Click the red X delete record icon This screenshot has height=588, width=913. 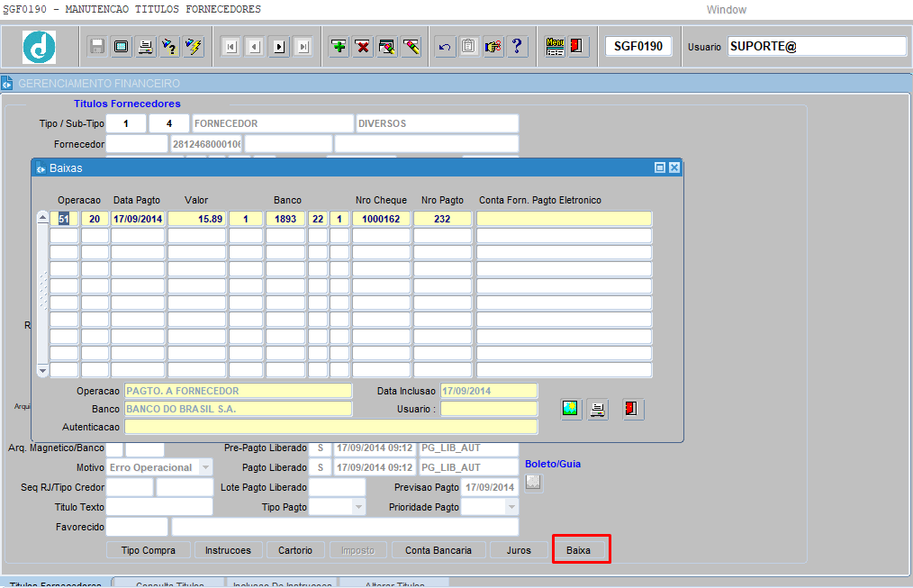pyautogui.click(x=362, y=47)
